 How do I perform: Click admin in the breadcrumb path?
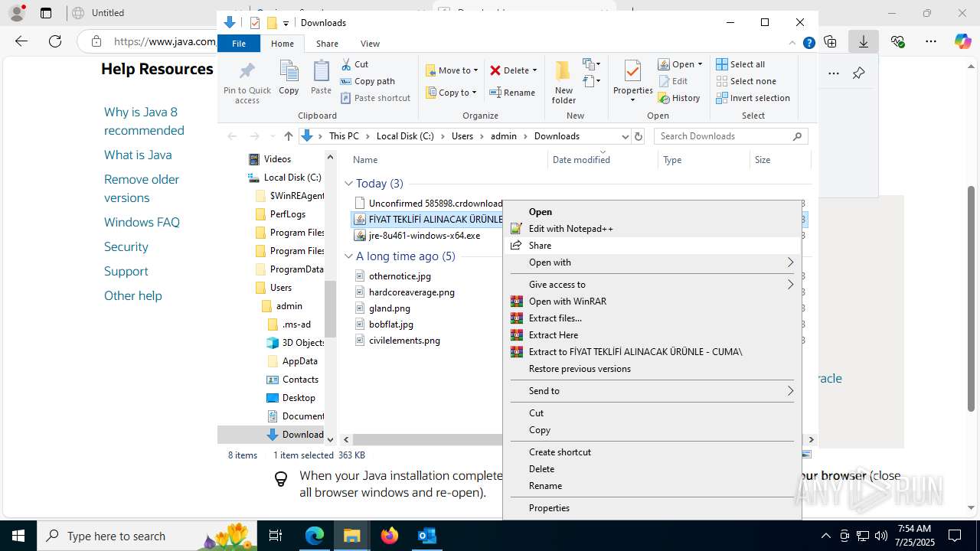click(x=504, y=136)
